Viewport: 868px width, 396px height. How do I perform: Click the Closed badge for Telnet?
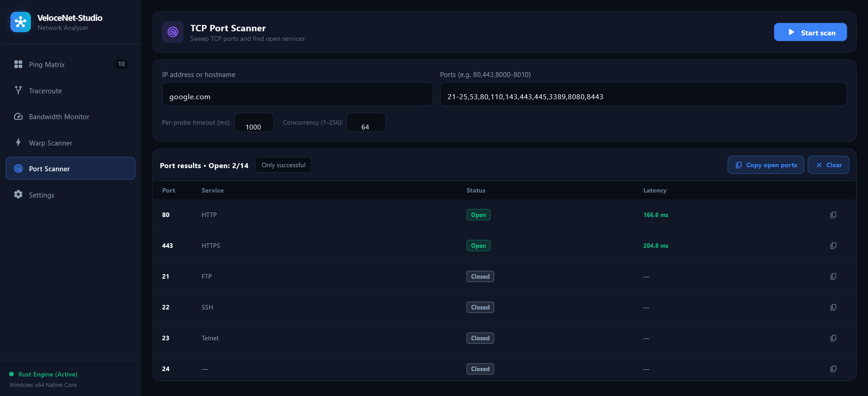pos(480,338)
